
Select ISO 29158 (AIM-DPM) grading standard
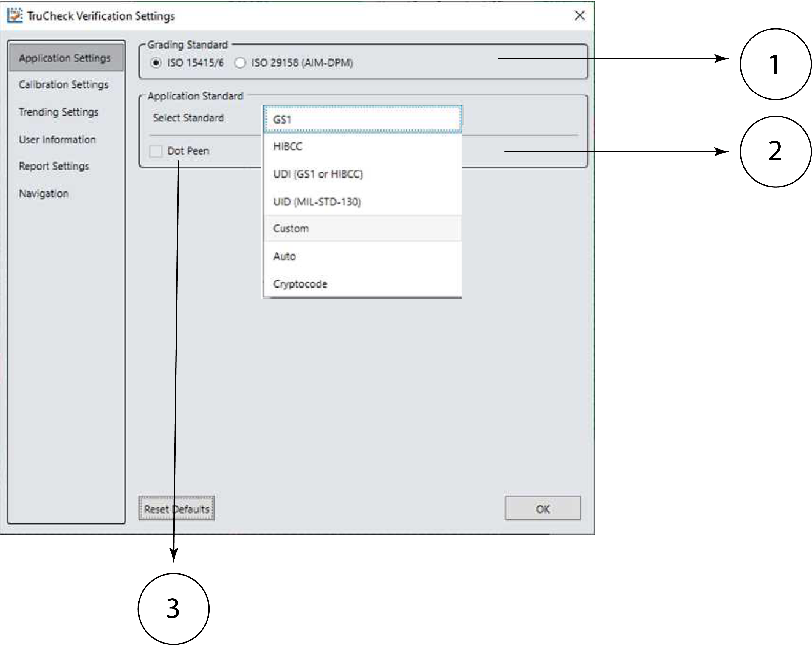(x=240, y=63)
